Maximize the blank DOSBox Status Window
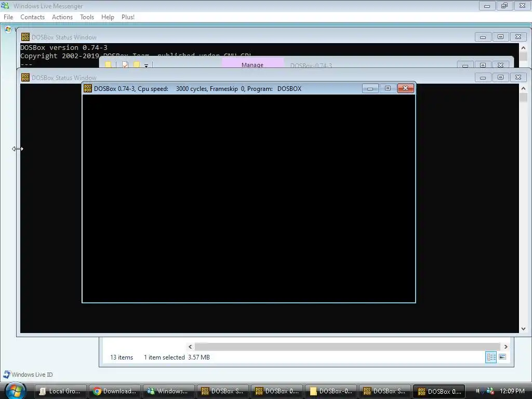Screen dimensions: 532x399 [500, 78]
